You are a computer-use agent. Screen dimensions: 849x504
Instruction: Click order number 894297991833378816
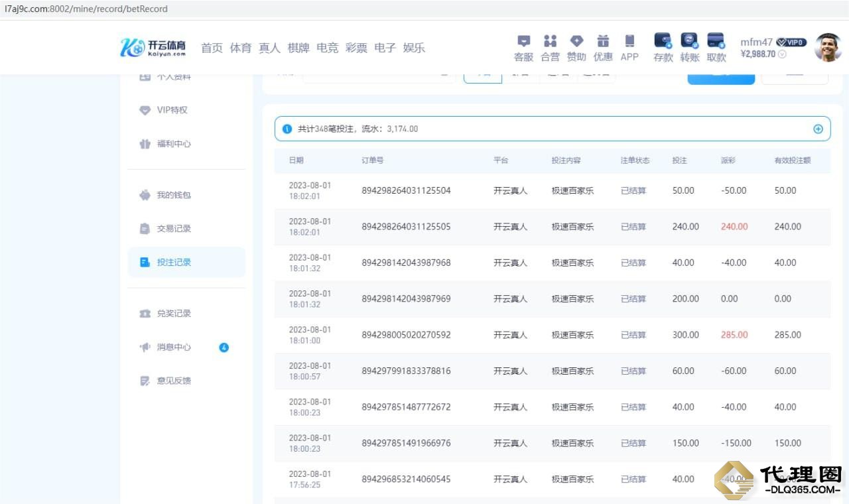click(406, 371)
